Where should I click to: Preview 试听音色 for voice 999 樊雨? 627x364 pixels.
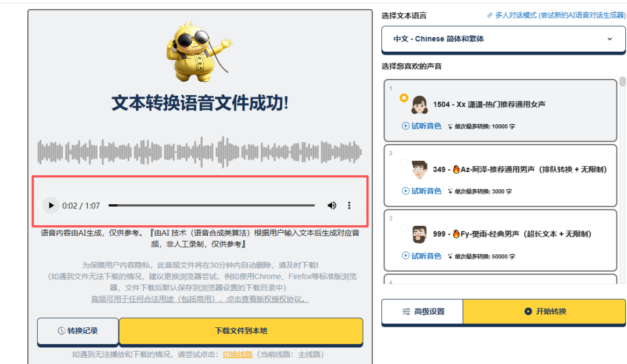tap(421, 256)
